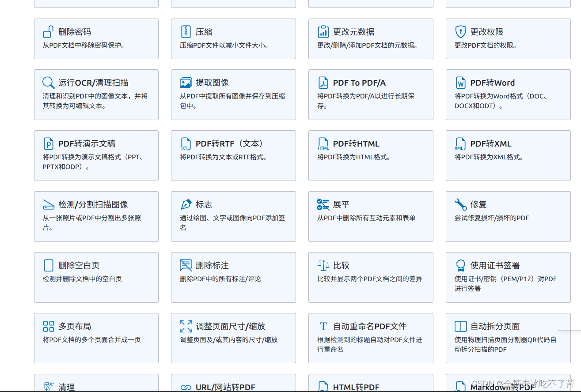Select the 删除空白页 card title
This screenshot has height=392, width=581.
click(79, 265)
